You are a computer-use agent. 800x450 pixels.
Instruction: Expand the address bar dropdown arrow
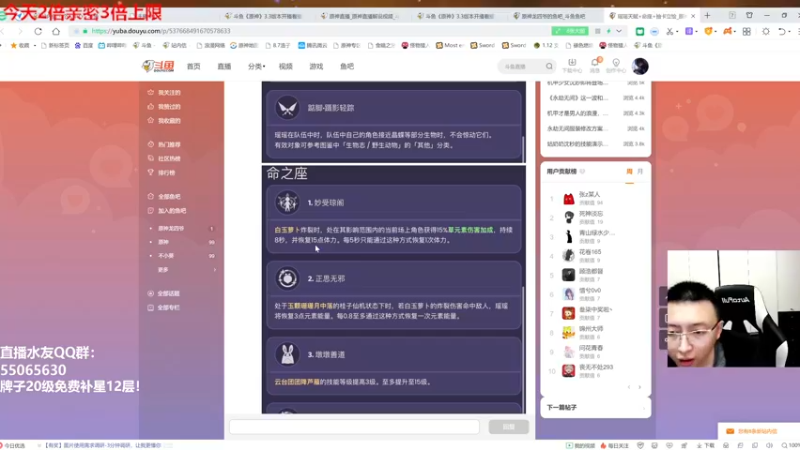click(x=619, y=31)
